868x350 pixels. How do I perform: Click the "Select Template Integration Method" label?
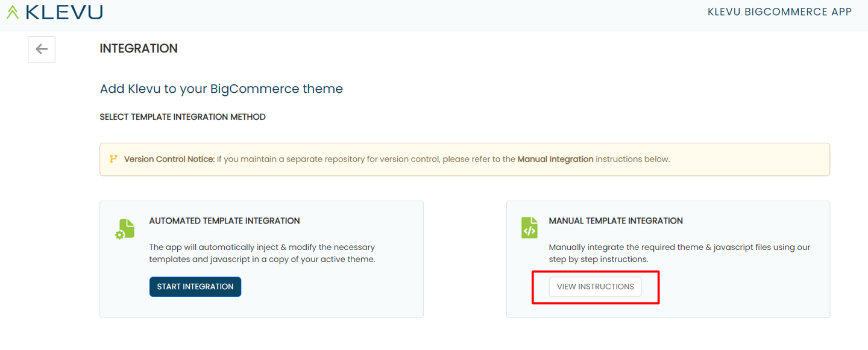(183, 117)
